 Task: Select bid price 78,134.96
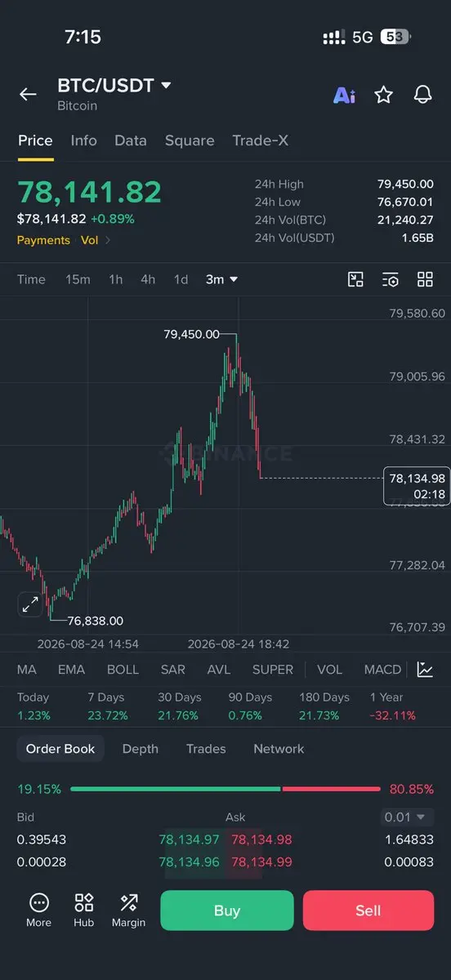(190, 862)
